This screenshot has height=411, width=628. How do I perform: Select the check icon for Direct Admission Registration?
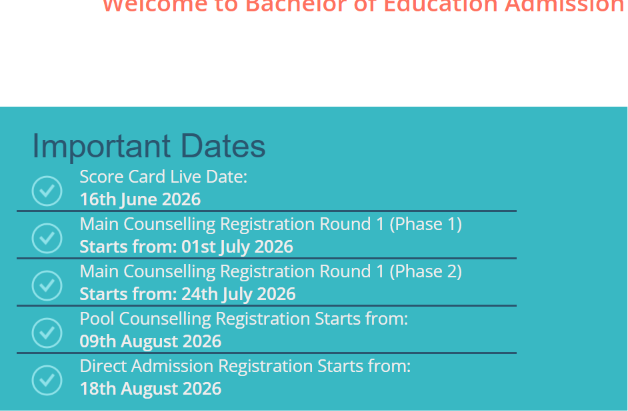[47, 380]
